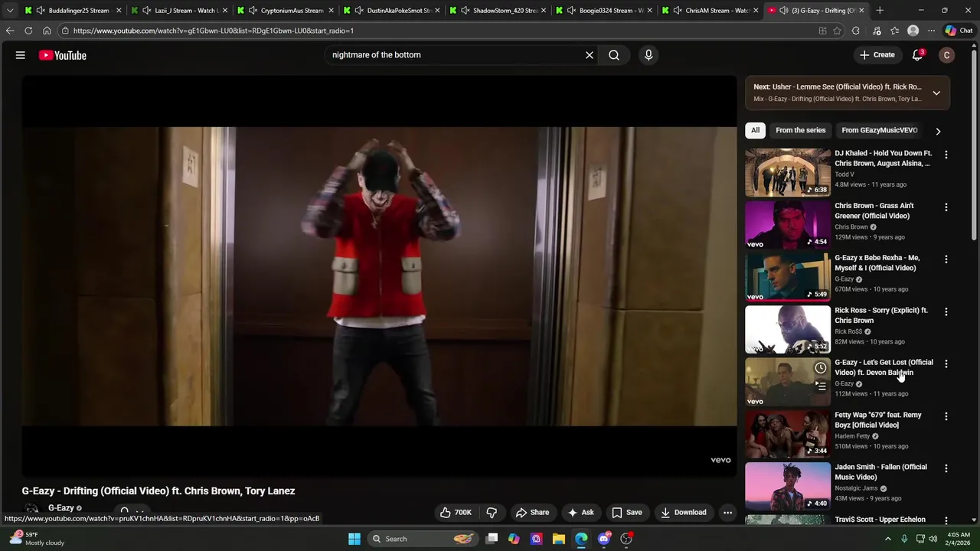Download the video
The image size is (980, 551).
click(x=684, y=513)
